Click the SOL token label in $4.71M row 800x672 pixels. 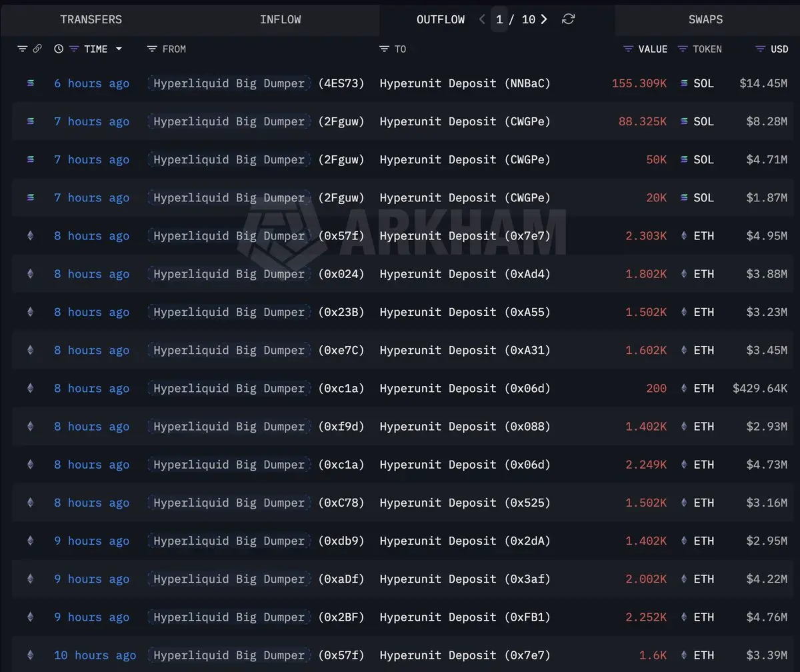tap(703, 159)
